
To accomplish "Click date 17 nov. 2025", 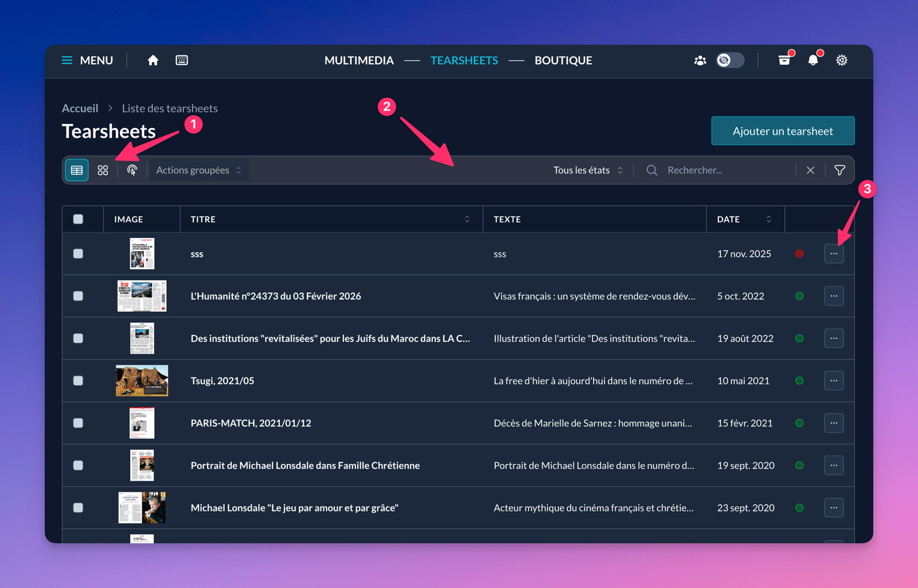I will pyautogui.click(x=744, y=253).
